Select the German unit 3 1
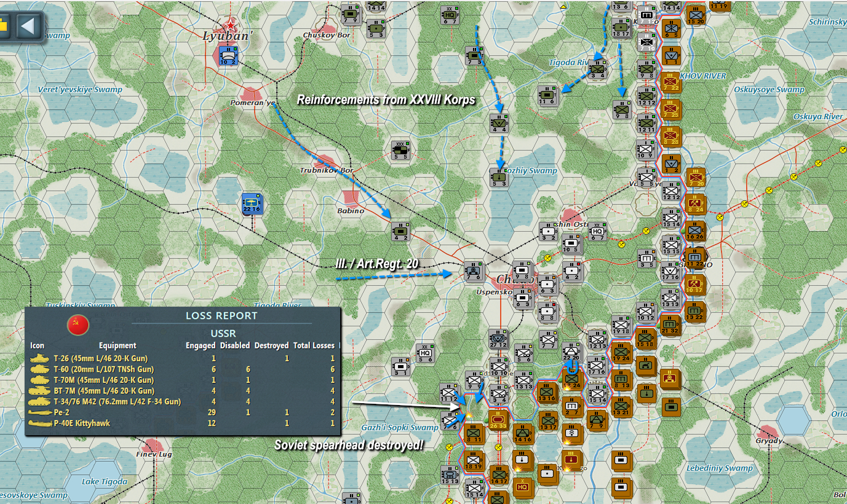847x504 pixels. [x=400, y=366]
